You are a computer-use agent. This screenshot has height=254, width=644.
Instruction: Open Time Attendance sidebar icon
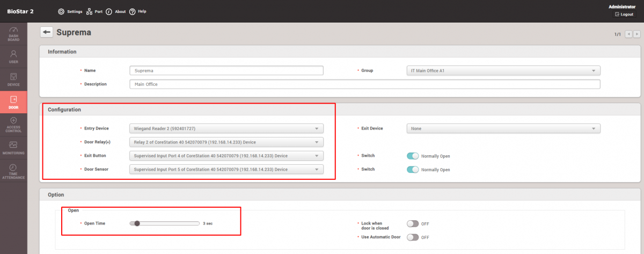coord(13,170)
